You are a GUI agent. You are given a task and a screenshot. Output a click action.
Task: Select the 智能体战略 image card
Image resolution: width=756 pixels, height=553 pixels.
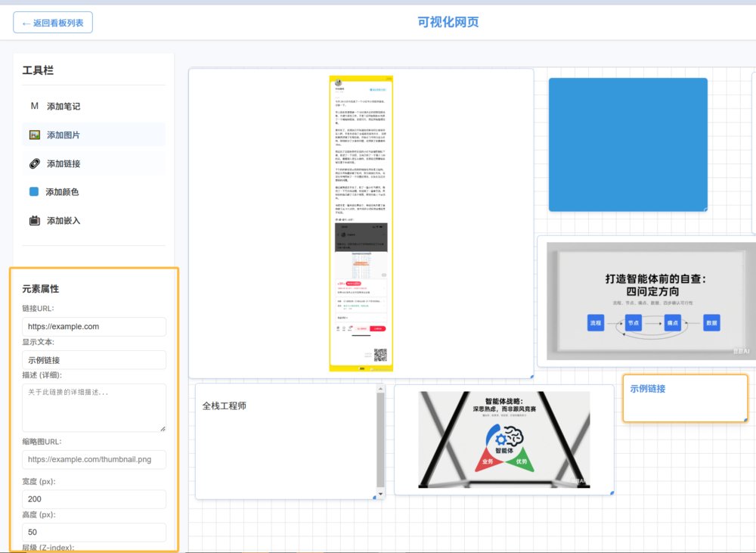503,440
